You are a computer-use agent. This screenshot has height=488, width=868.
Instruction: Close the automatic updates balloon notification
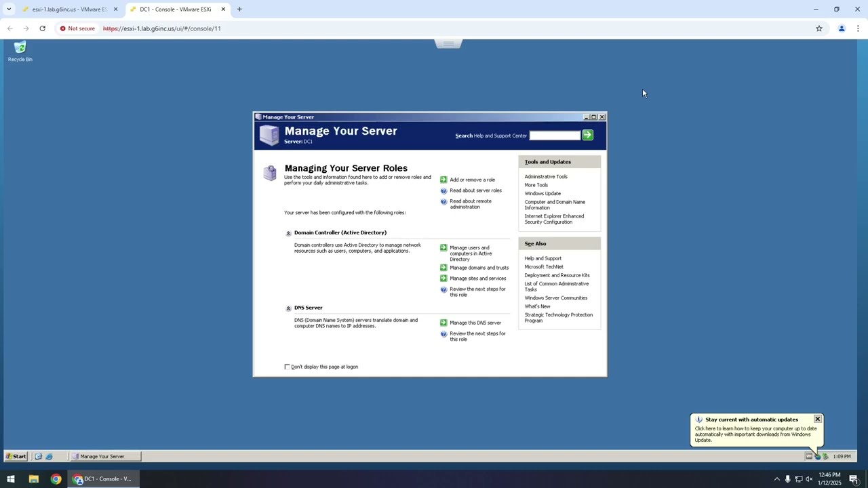click(817, 420)
